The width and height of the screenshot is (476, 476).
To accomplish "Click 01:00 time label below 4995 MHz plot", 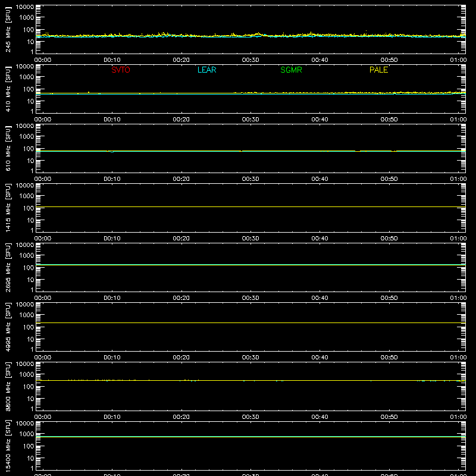I will pos(458,358).
